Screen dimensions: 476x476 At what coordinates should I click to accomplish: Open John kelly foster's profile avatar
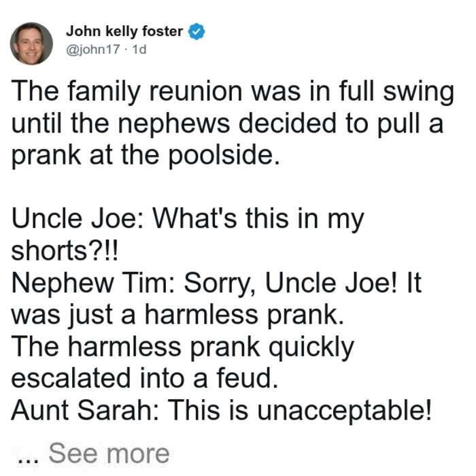click(x=31, y=44)
